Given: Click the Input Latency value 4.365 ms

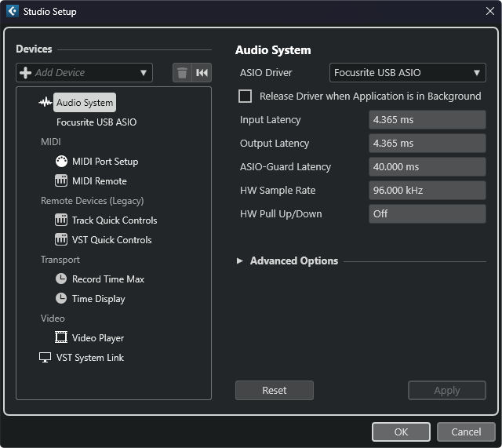Looking at the screenshot, I should point(427,120).
